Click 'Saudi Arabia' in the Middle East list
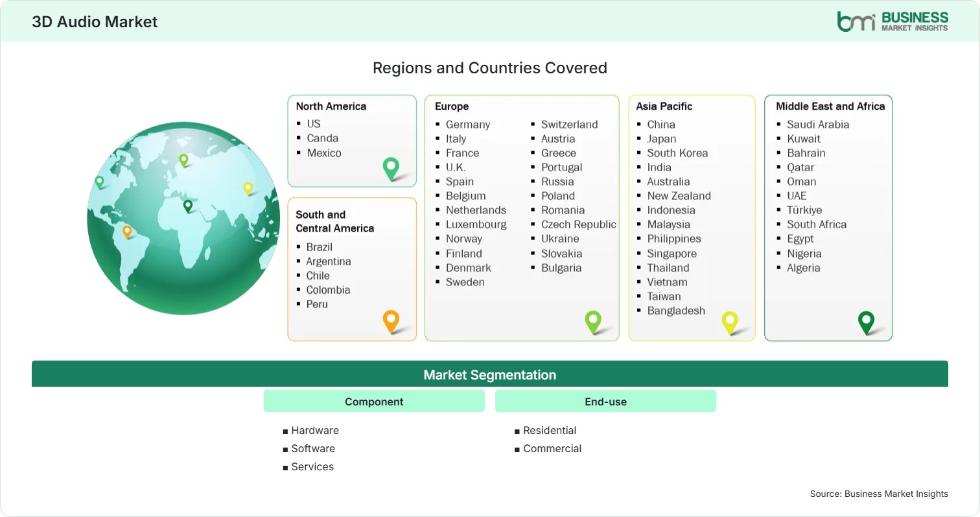This screenshot has height=517, width=980. point(818,124)
